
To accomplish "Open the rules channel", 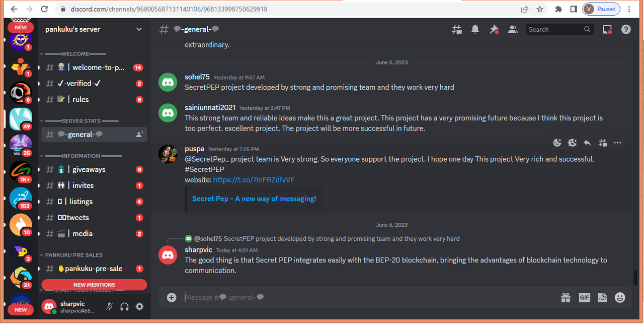I will pyautogui.click(x=94, y=100).
